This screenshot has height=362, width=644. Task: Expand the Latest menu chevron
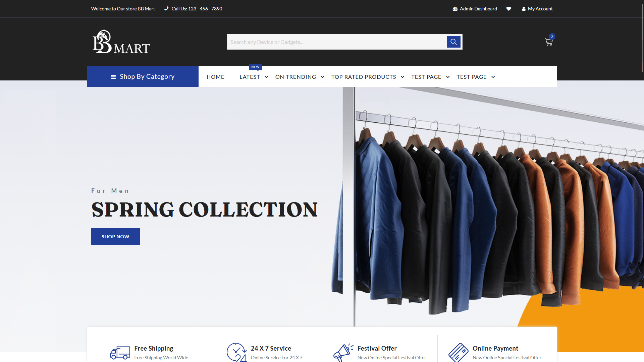click(266, 77)
